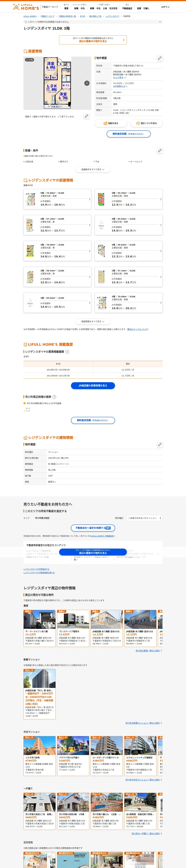
Task: Open the 3階 58.44m² 2LDK room arrow
Action: point(90,277)
